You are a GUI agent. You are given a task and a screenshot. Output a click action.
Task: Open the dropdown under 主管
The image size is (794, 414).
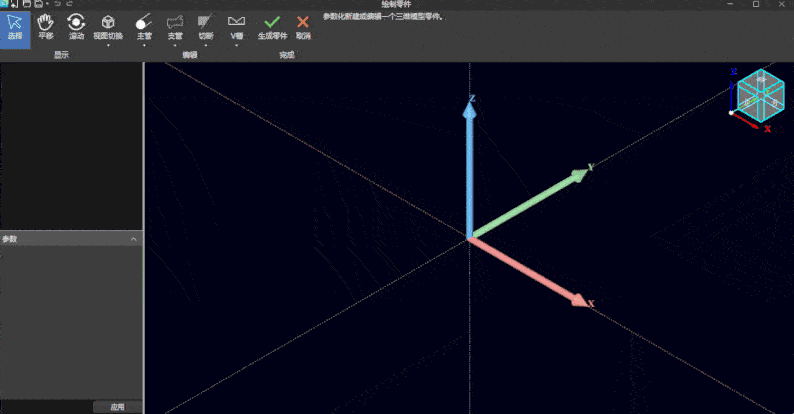(x=144, y=46)
